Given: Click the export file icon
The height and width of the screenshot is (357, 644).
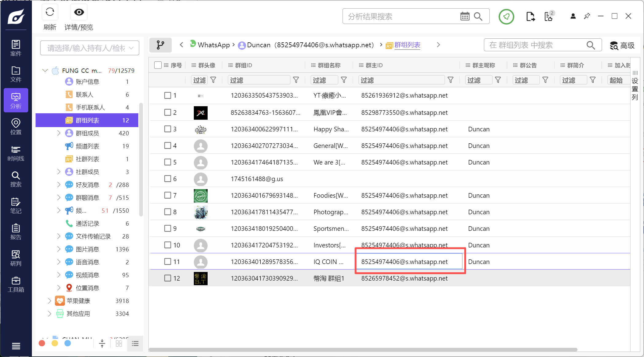Looking at the screenshot, I should 530,17.
